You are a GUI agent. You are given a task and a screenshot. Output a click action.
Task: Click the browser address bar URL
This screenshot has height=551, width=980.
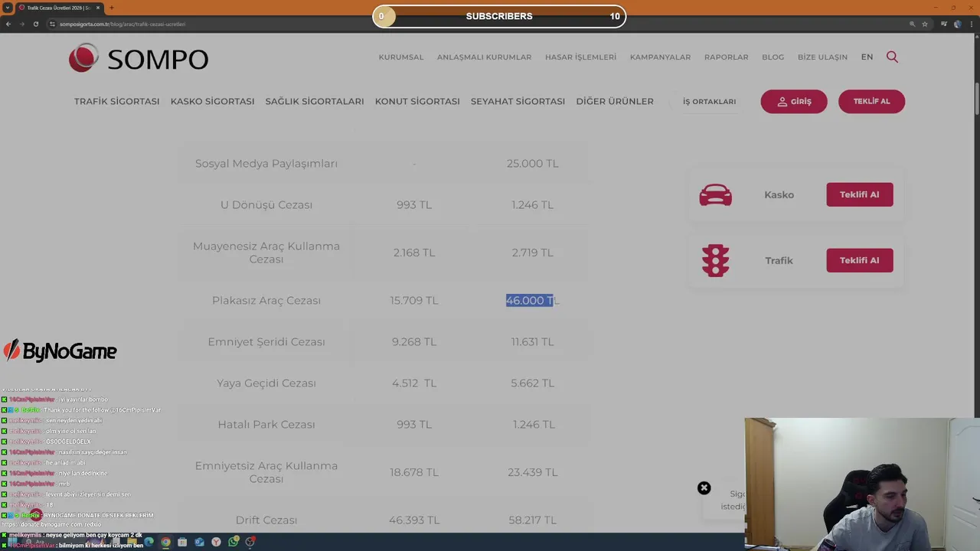pyautogui.click(x=122, y=24)
